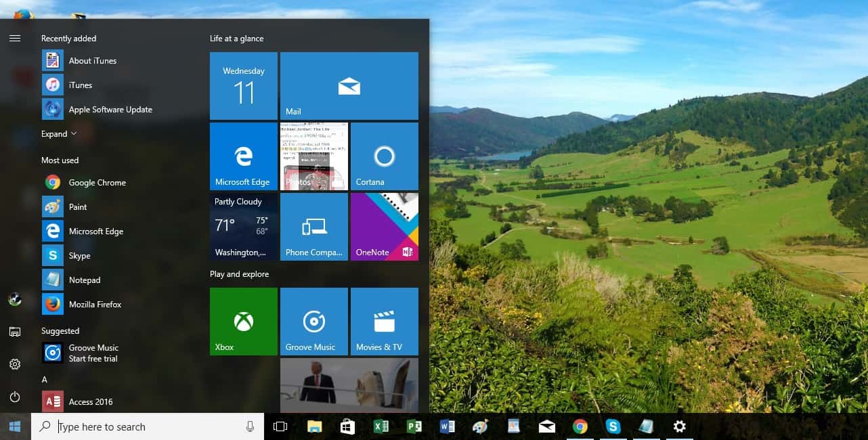Open the Phone Companion tile
Viewport: 868px width, 440px height.
click(314, 227)
